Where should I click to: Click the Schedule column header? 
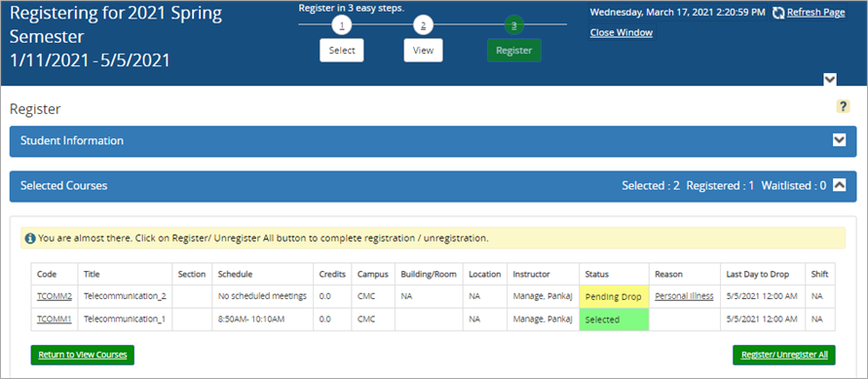point(262,274)
